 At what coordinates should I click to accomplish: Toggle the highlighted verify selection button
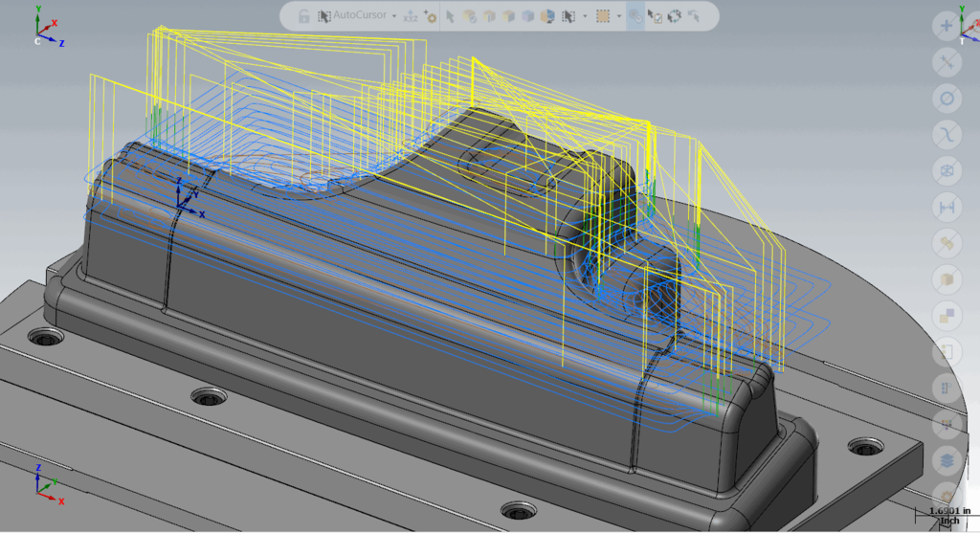pyautogui.click(x=635, y=16)
